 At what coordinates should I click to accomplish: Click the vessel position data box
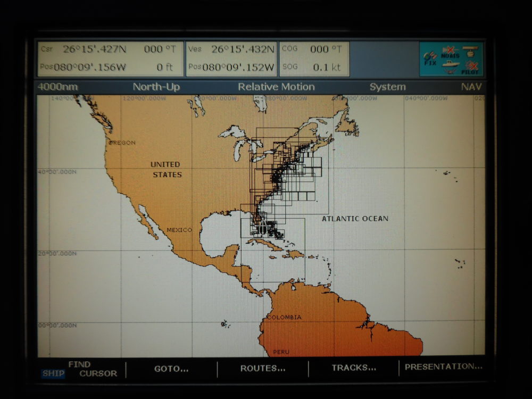coord(231,59)
